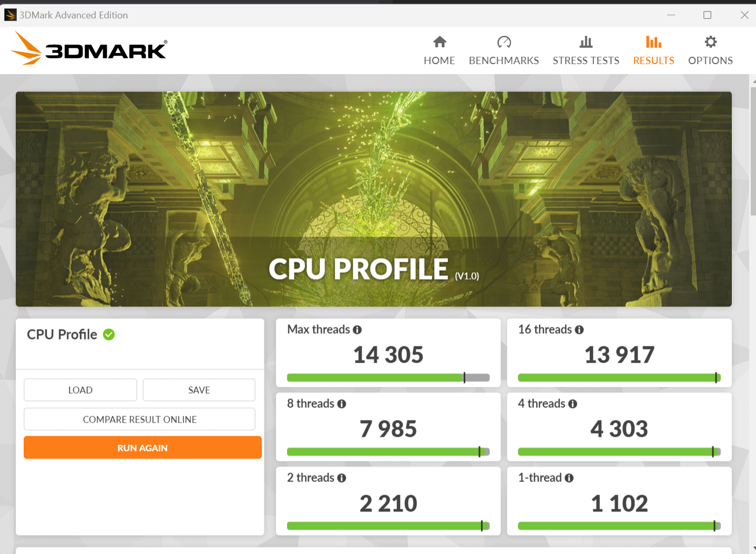
Task: Click the 4 threads score 4 303
Action: [619, 429]
